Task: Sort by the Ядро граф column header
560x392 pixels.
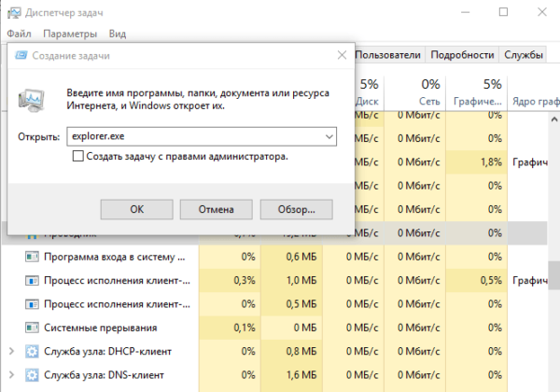Action: pos(534,92)
